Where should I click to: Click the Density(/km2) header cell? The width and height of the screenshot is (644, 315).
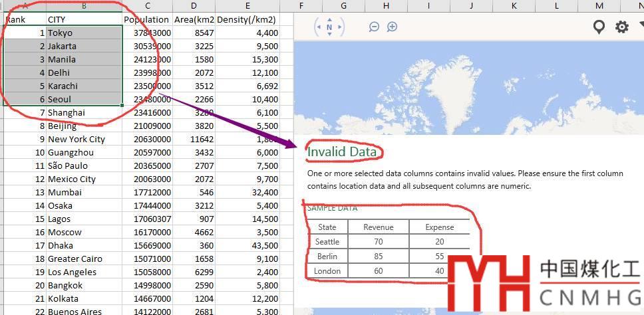[247, 19]
